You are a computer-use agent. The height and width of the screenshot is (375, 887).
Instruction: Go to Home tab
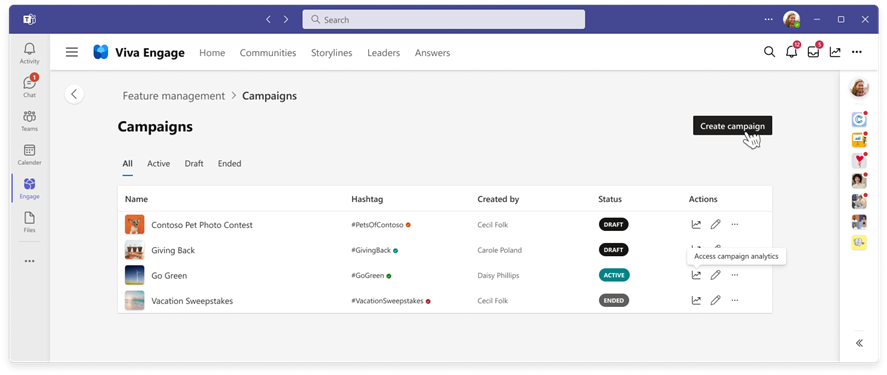(x=212, y=53)
